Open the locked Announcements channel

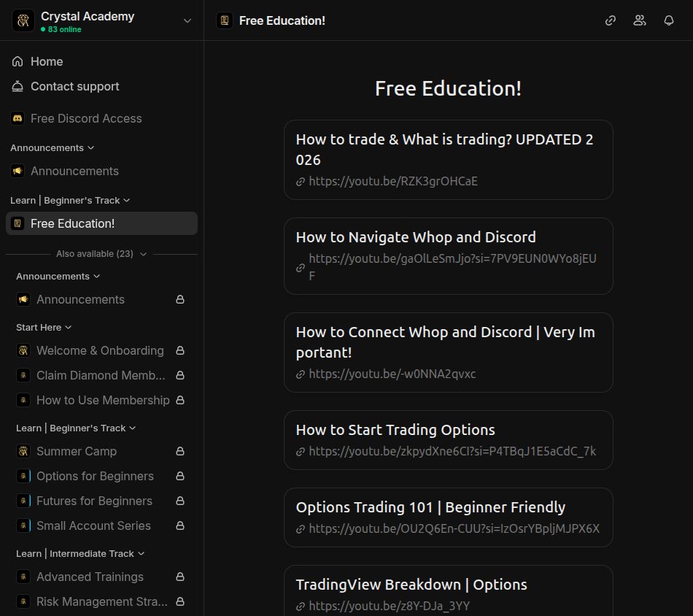pyautogui.click(x=101, y=299)
